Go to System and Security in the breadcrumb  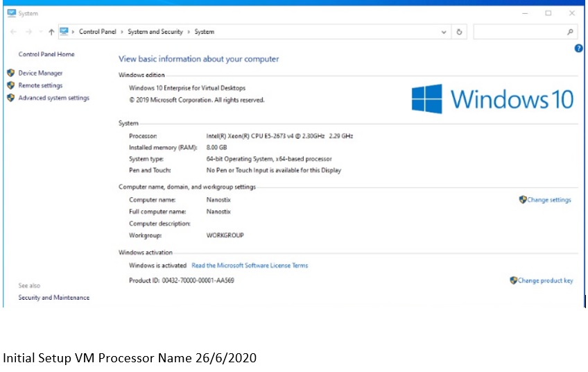(x=155, y=31)
